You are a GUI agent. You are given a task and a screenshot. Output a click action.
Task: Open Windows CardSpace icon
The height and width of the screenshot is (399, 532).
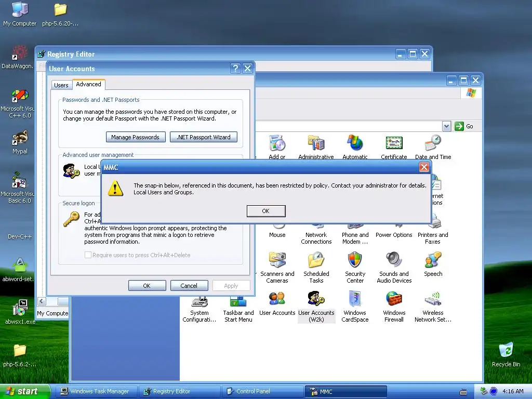point(355,299)
